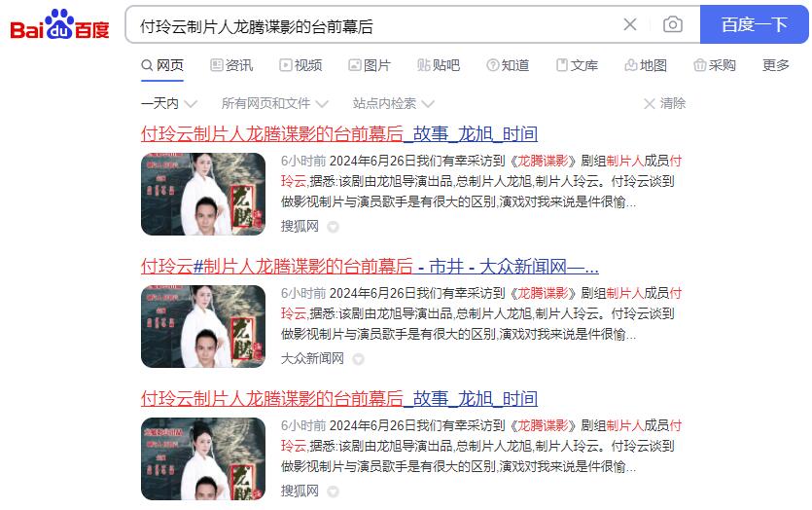Viewport: 812px width, 510px height.
Task: Click the shield icon beside 大众新闻网
Action: pos(359,359)
